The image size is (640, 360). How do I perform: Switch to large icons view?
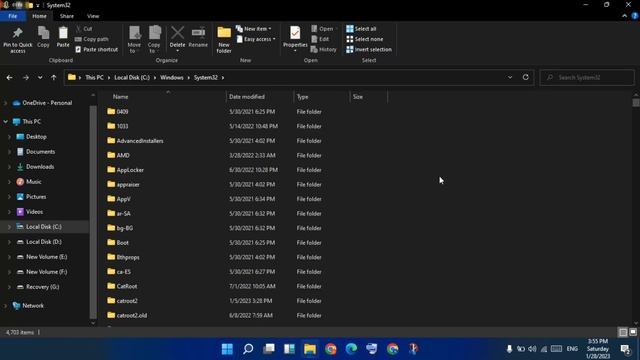[633, 332]
